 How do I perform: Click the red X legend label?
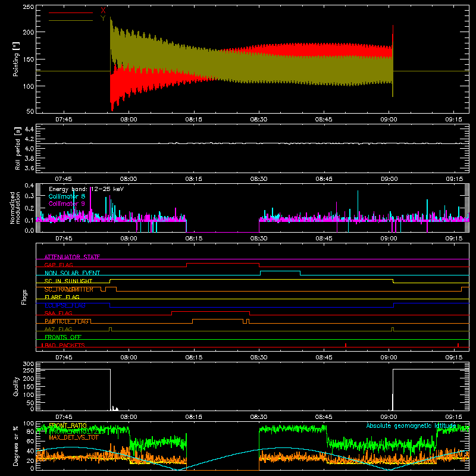tap(103, 11)
